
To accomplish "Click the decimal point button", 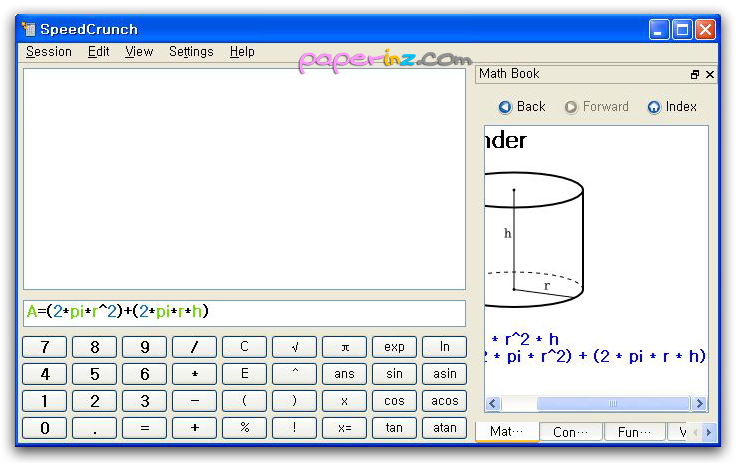I will click(95, 428).
